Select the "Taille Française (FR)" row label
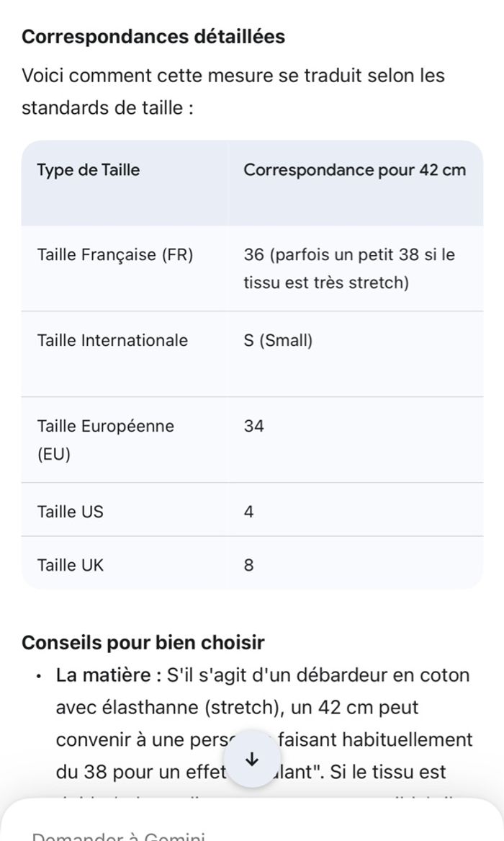The image size is (504, 841). pyautogui.click(x=115, y=255)
